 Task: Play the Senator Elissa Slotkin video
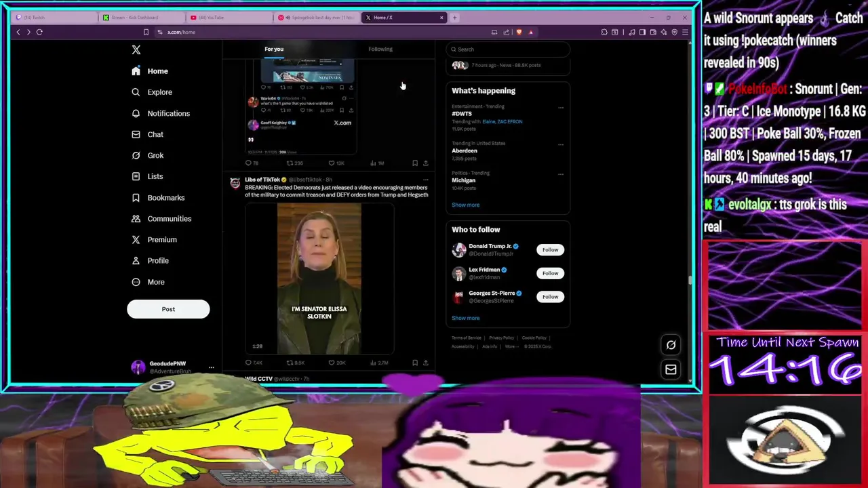pos(319,279)
